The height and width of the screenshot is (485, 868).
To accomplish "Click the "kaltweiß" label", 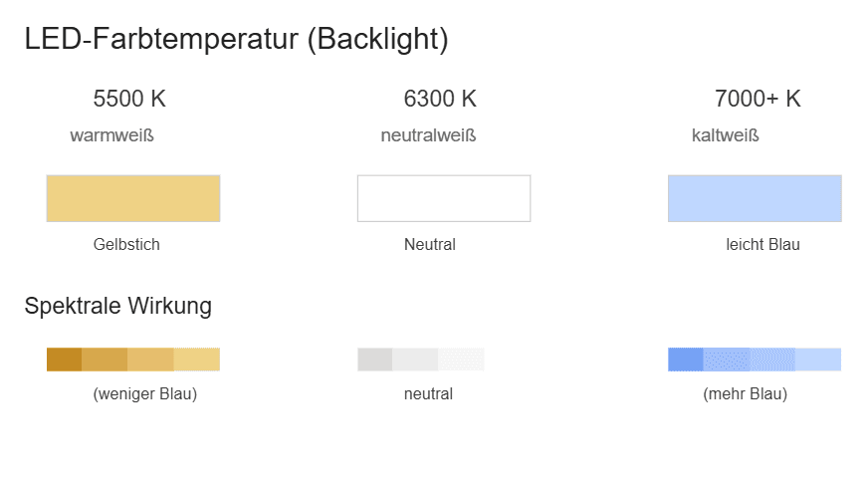I will (x=725, y=135).
